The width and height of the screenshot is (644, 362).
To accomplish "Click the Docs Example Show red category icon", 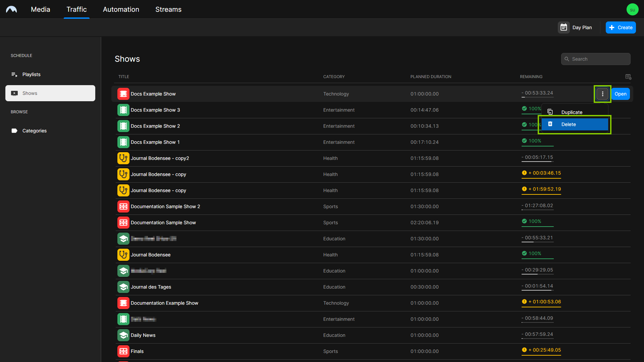I will 123,94.
